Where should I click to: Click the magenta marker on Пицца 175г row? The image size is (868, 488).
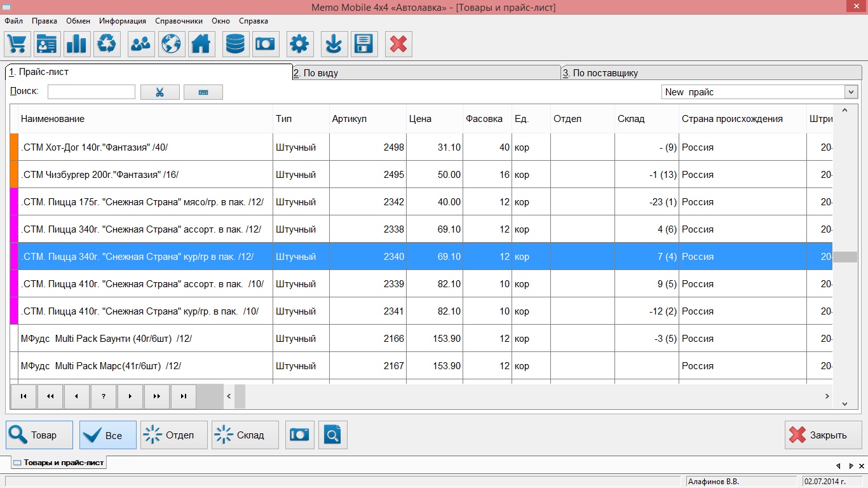click(14, 202)
